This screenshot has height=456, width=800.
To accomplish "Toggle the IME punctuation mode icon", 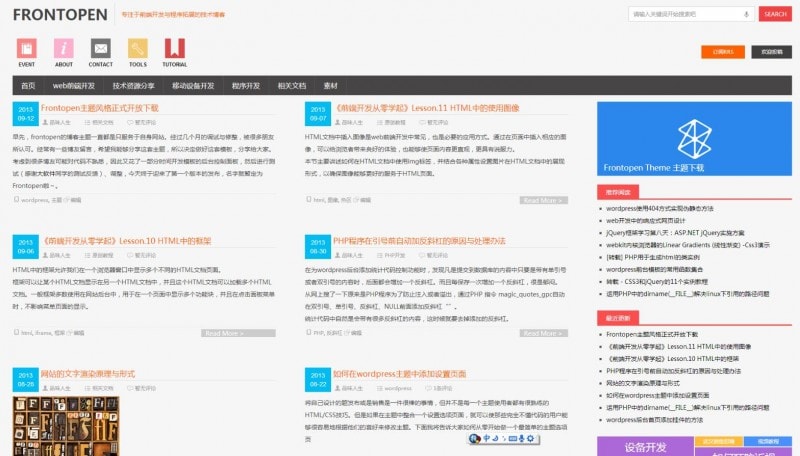I will tap(504, 439).
